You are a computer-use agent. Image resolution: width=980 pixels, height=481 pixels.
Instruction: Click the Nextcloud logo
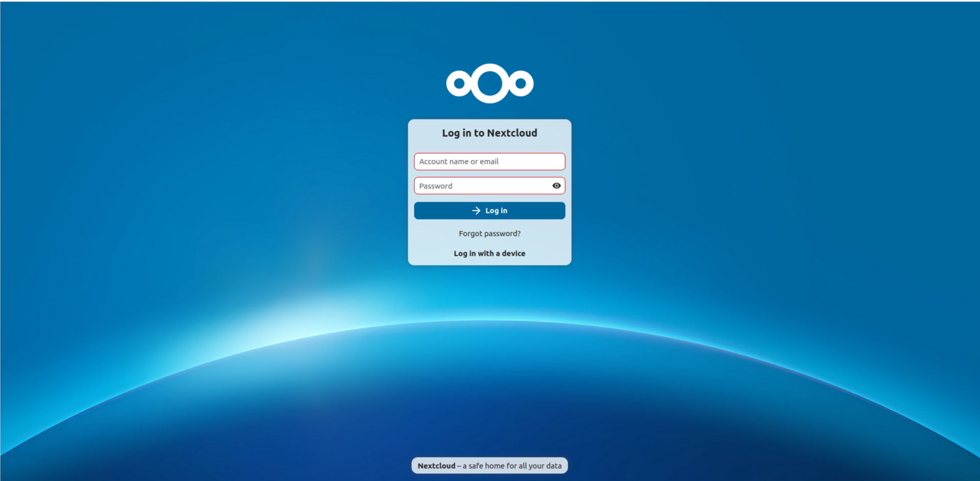point(489,83)
